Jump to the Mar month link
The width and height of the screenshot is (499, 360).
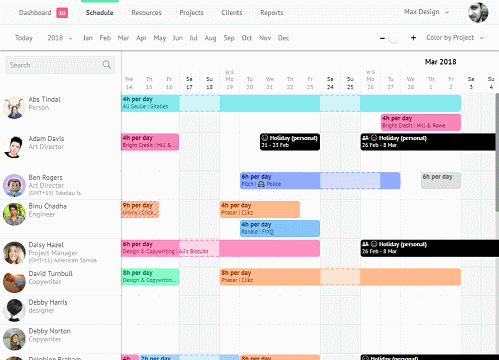coord(123,38)
